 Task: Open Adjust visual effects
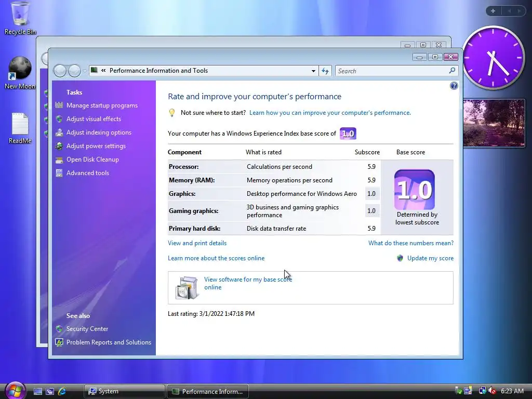pyautogui.click(x=94, y=119)
